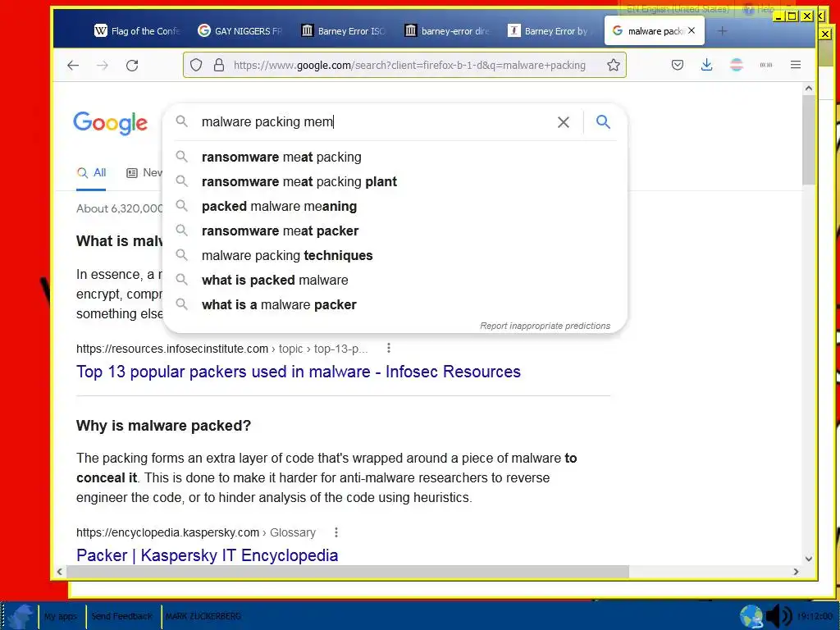Bookmark this page with the star icon

(614, 66)
